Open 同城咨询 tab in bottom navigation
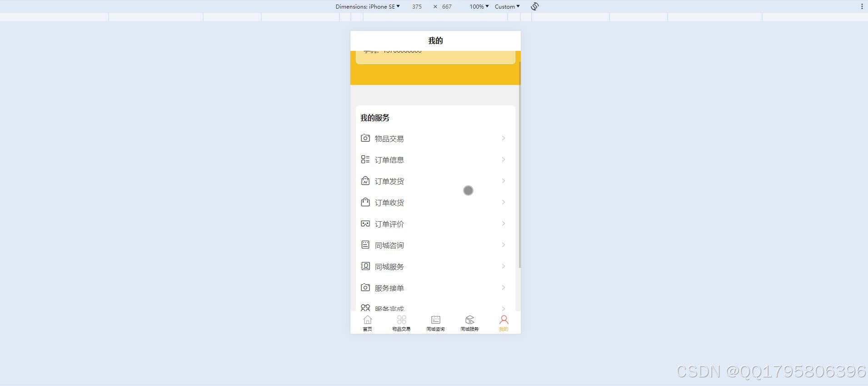The height and width of the screenshot is (386, 868). point(435,323)
